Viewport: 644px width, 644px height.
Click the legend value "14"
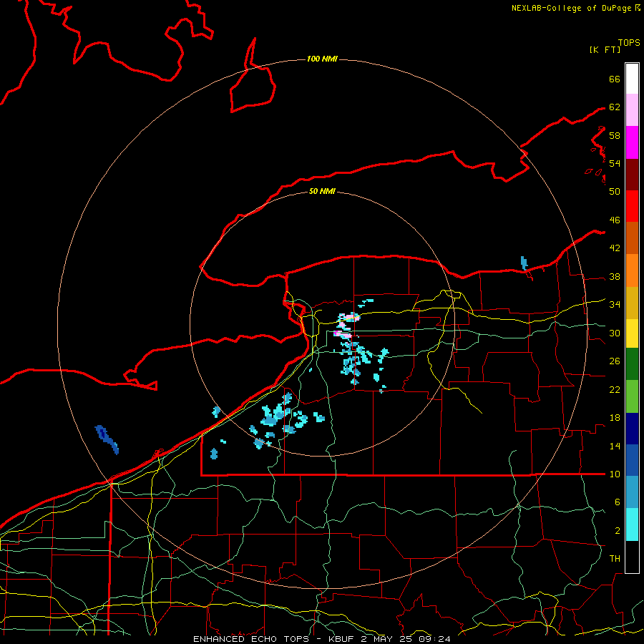click(615, 446)
